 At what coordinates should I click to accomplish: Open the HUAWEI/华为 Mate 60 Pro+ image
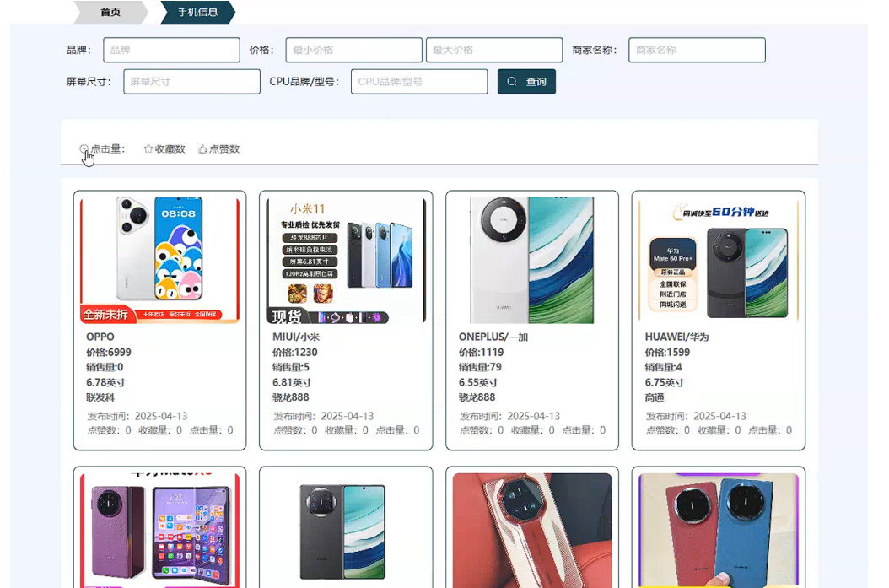pyautogui.click(x=719, y=261)
